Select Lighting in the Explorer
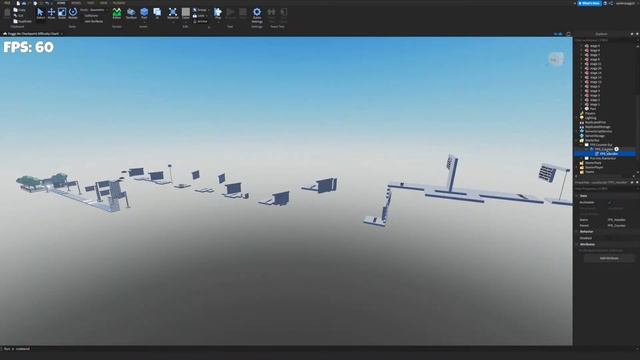 [590, 118]
